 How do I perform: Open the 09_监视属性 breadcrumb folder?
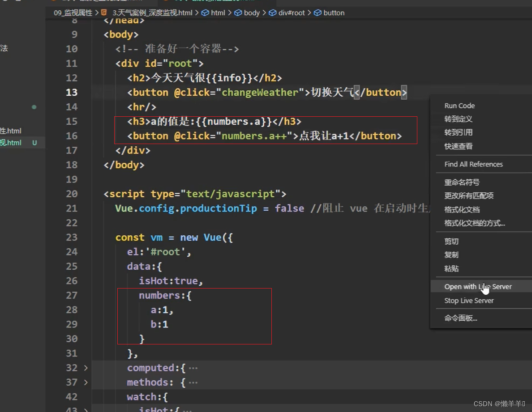click(x=74, y=13)
